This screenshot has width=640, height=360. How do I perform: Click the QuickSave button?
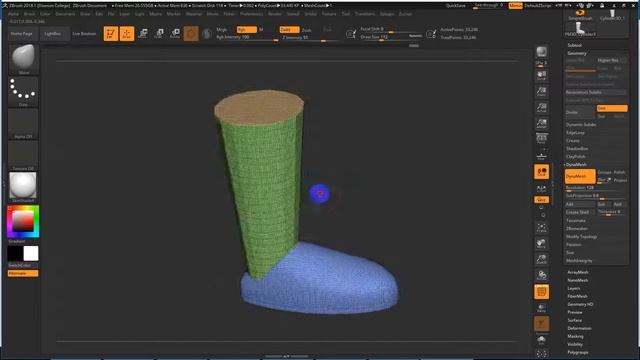click(x=456, y=6)
